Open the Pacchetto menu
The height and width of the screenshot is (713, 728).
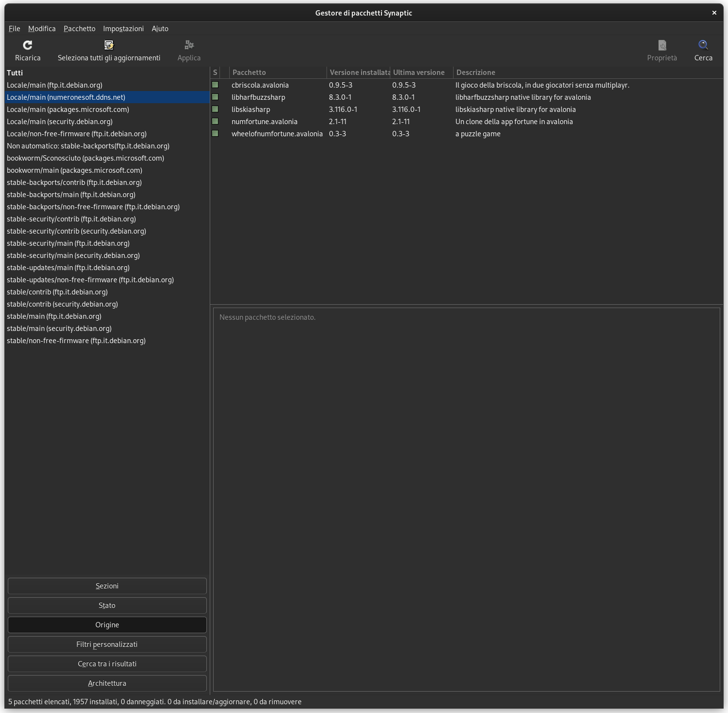(79, 29)
